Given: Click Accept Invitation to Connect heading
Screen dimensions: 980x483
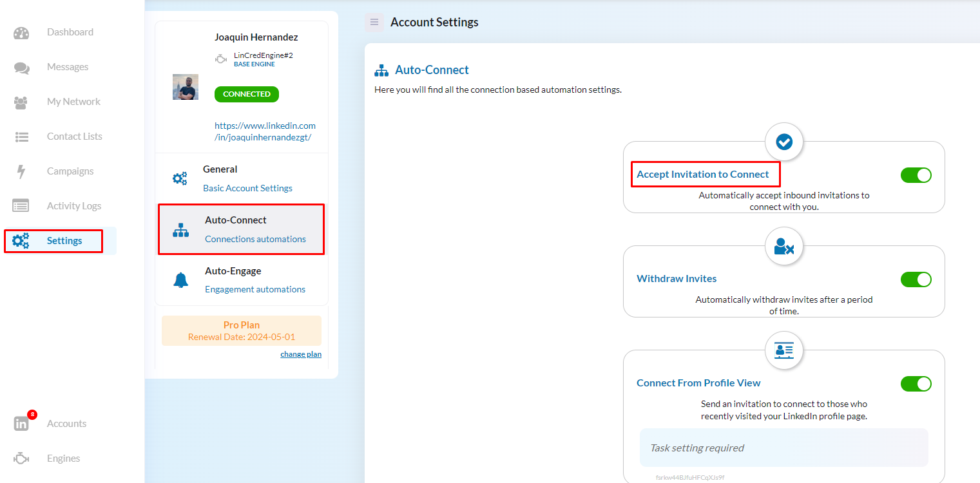Looking at the screenshot, I should click(x=703, y=175).
